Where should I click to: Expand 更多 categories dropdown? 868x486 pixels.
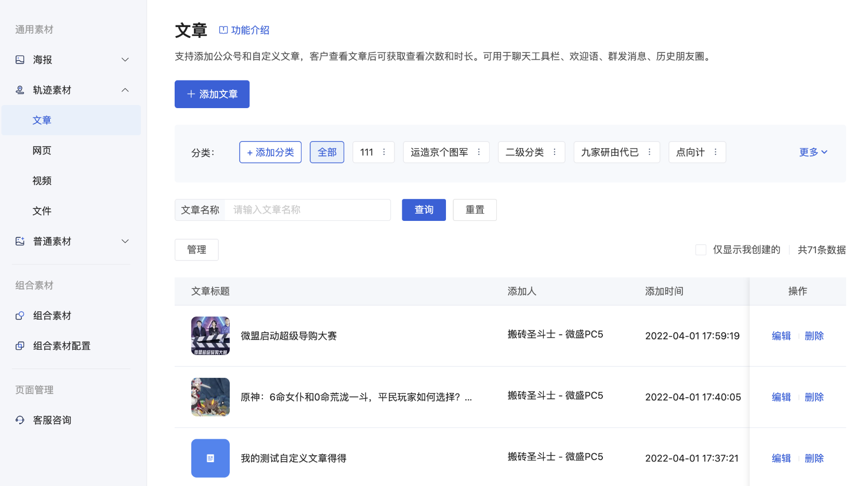tap(813, 152)
